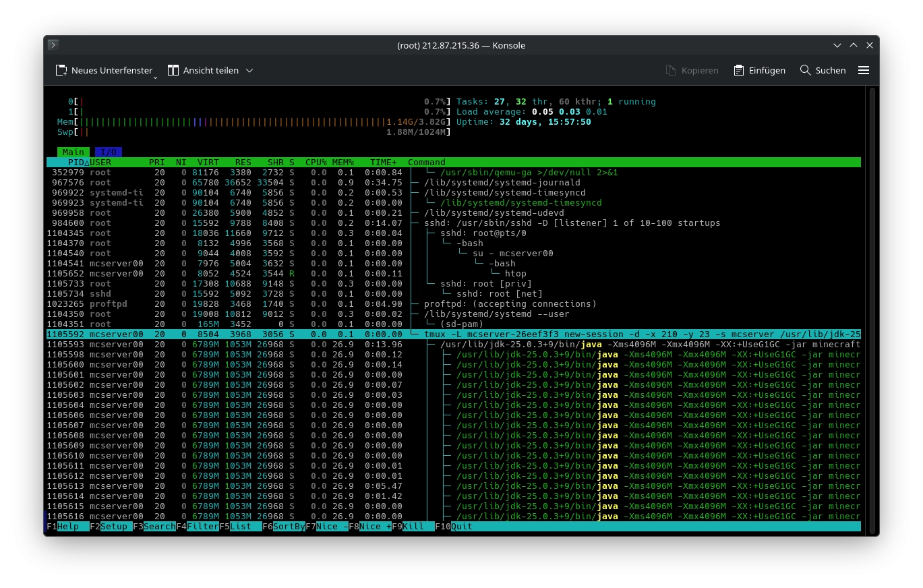Open the hamburger menu icon

[x=864, y=70]
